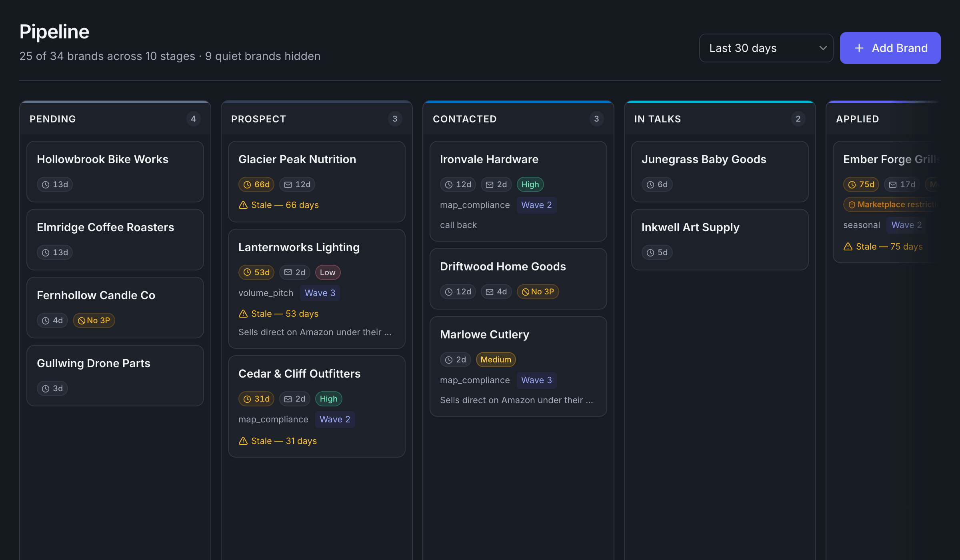The height and width of the screenshot is (560, 960).
Task: Click the Wave 3 tag on Lanternworks Lighting
Action: (320, 293)
